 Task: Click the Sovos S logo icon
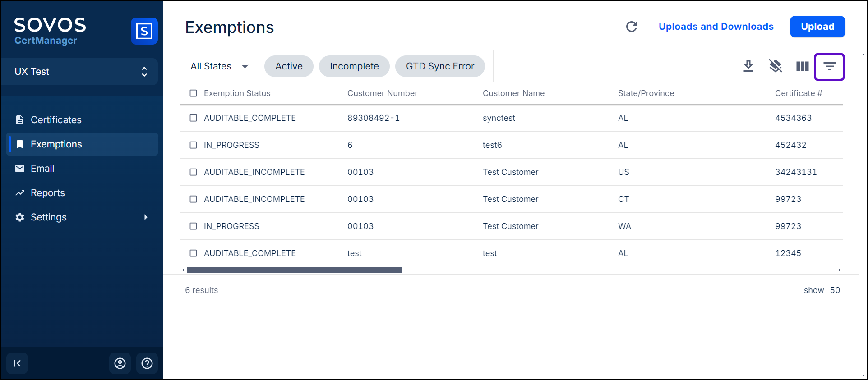click(144, 31)
